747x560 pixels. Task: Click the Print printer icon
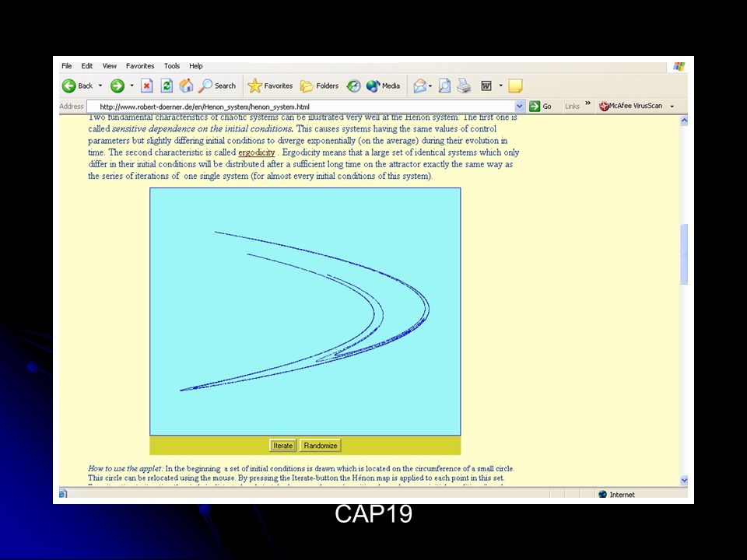tap(464, 86)
